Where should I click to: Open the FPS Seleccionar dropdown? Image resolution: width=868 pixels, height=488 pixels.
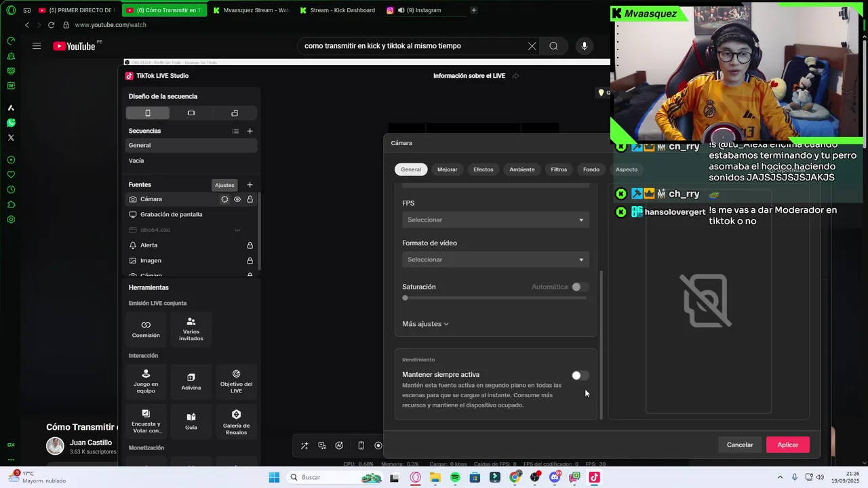[495, 220]
